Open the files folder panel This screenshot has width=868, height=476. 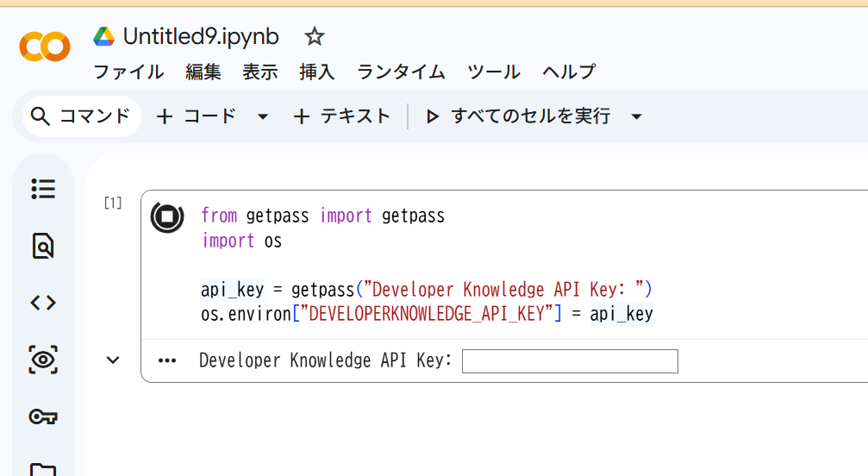point(43,469)
